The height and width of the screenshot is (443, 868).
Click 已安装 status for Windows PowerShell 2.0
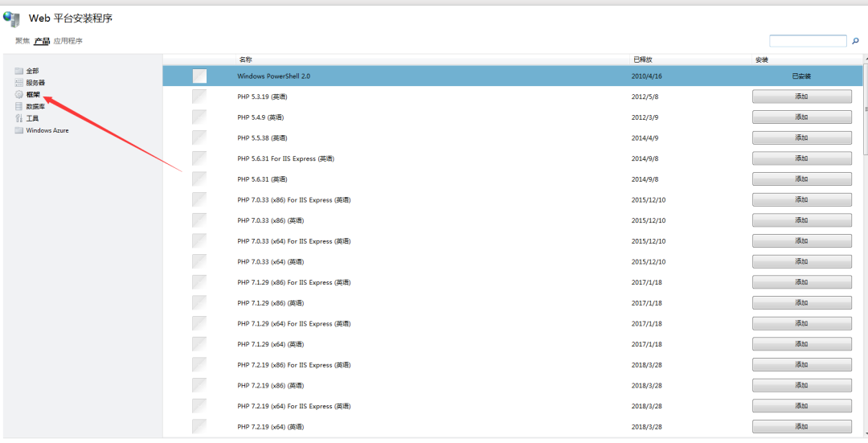pos(801,76)
